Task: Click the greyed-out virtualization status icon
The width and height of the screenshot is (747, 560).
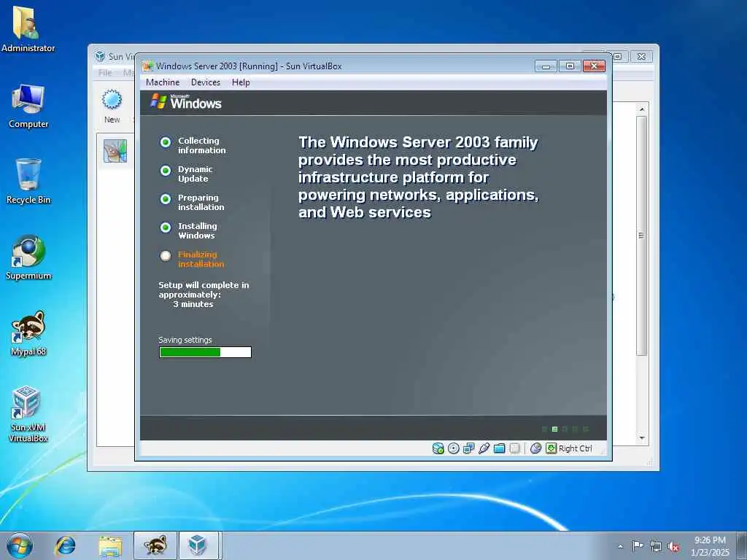Action: coord(514,448)
